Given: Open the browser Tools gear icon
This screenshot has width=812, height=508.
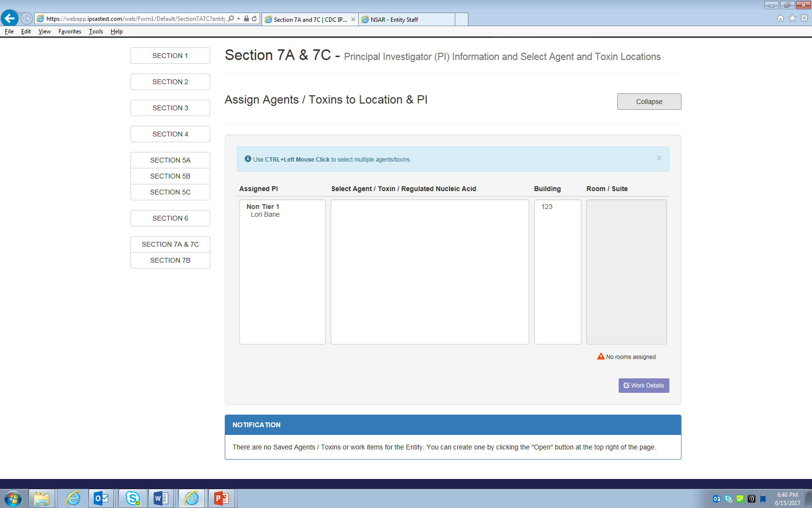Looking at the screenshot, I should [x=804, y=18].
